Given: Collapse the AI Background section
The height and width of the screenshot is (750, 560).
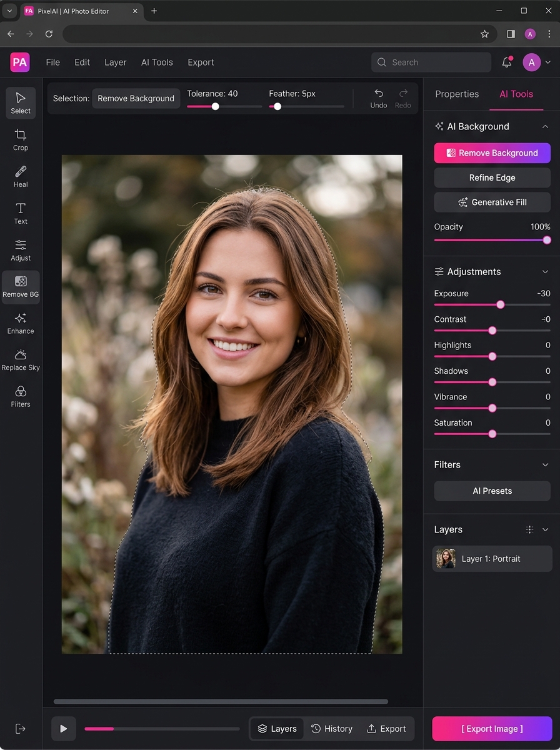Looking at the screenshot, I should 545,126.
